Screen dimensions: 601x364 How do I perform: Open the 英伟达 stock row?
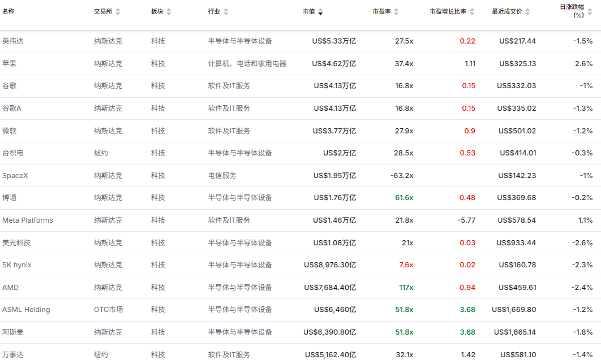[x=300, y=41]
